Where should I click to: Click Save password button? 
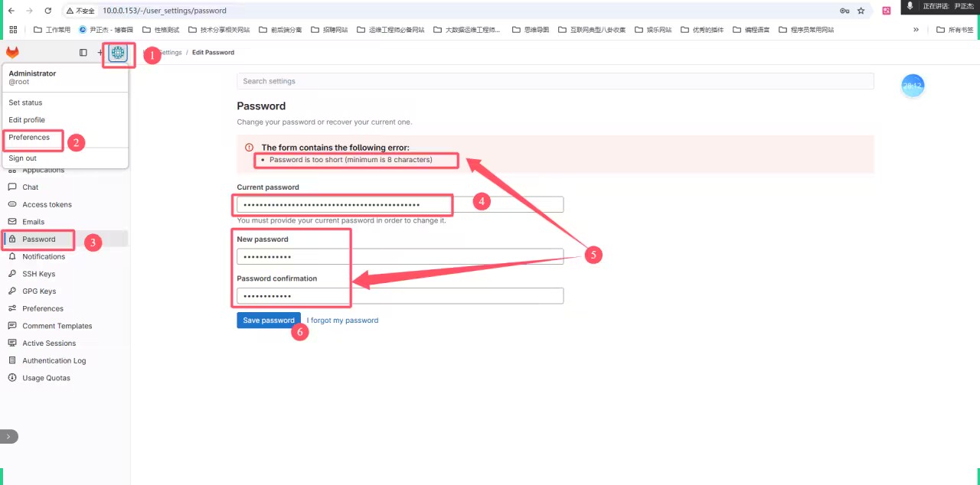[x=269, y=321]
